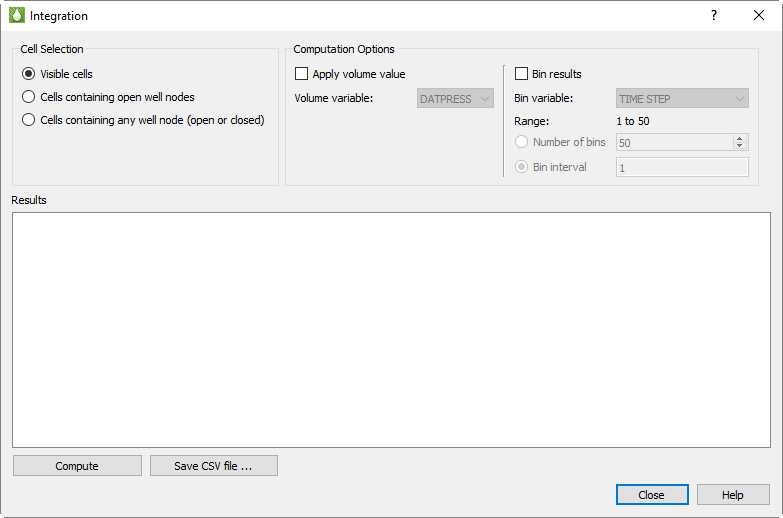Click the Integration app icon in title bar
This screenshot has height=518, width=783.
coord(17,16)
